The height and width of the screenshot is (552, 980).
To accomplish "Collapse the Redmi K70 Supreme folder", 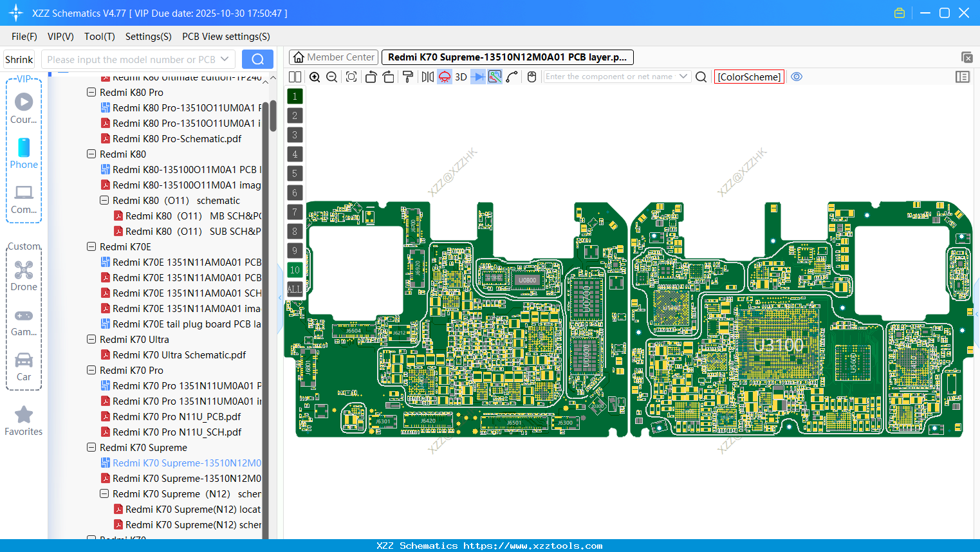I will [91, 447].
